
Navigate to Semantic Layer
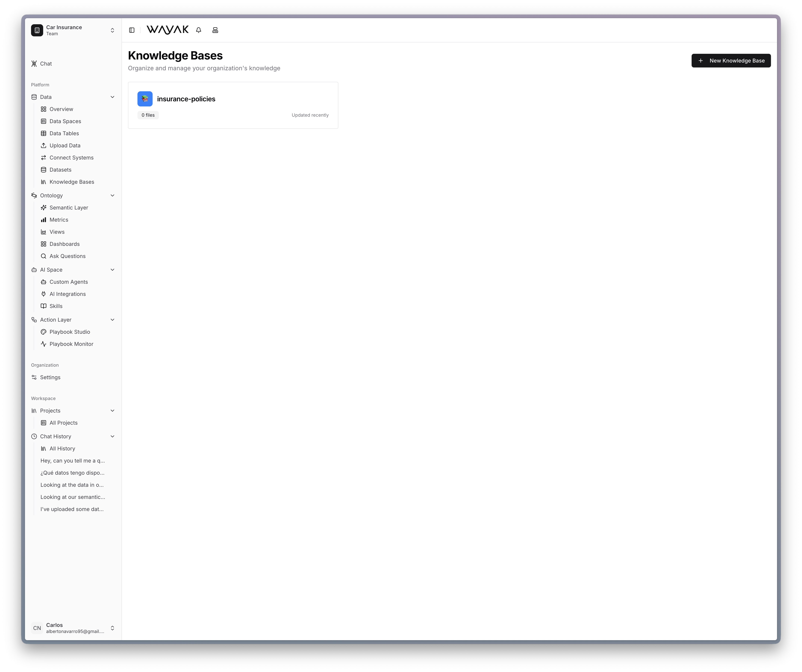pos(69,208)
